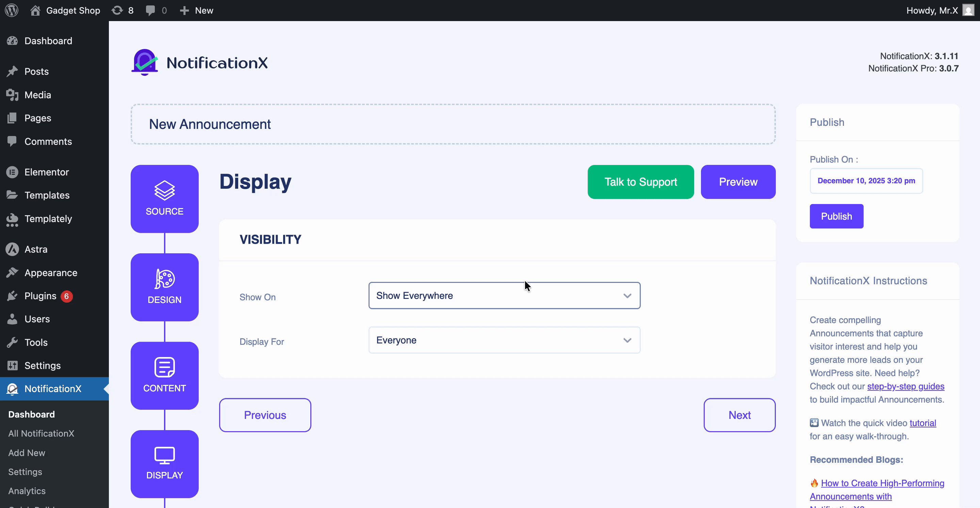Screen dimensions: 980x508
Task: Click the Publish button
Action: 836,216
